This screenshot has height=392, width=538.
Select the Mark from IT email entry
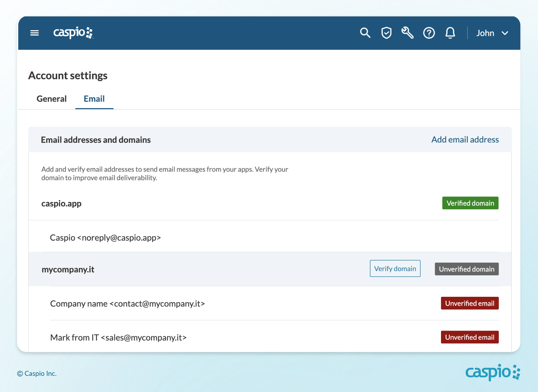pyautogui.click(x=118, y=338)
